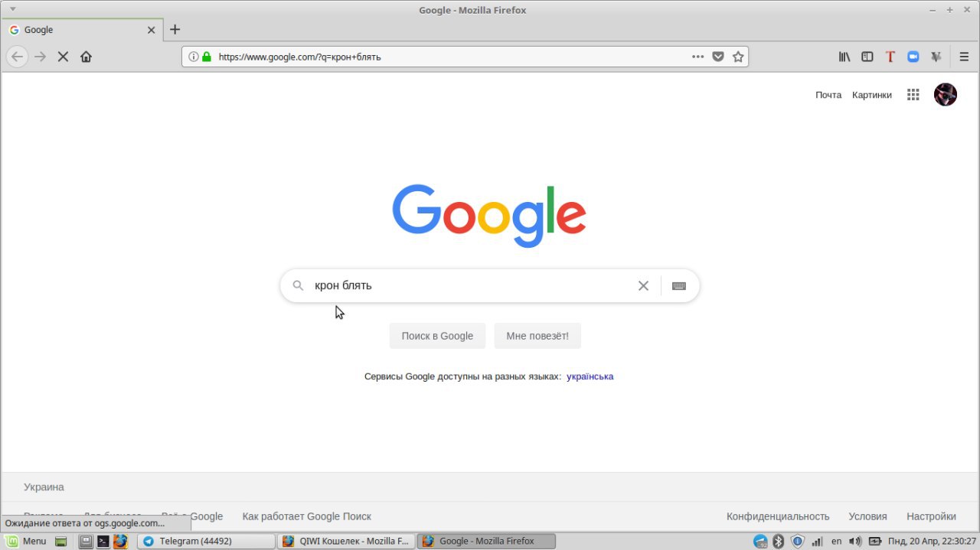Open the on-screen keyboard icon
Viewport: 980px width, 550px height.
coord(679,286)
